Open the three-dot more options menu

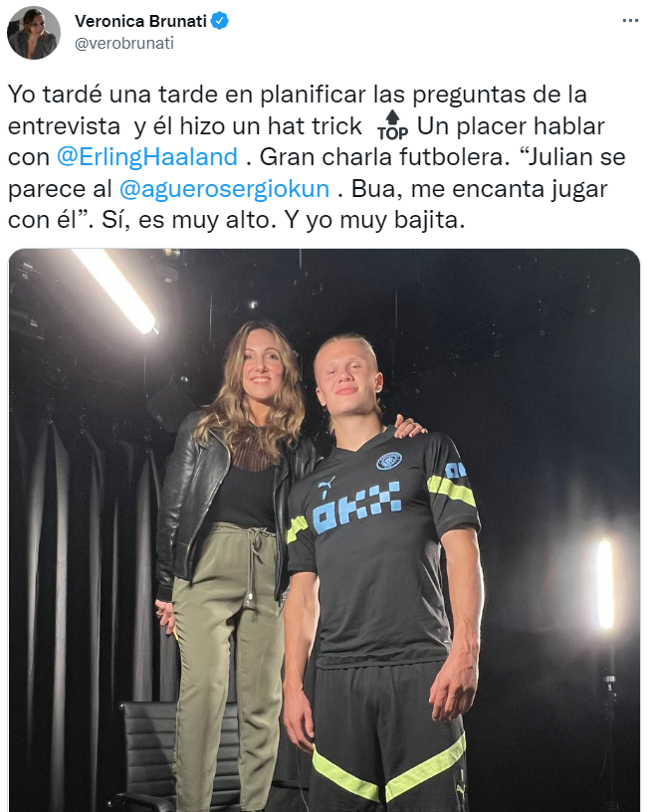pos(630,21)
